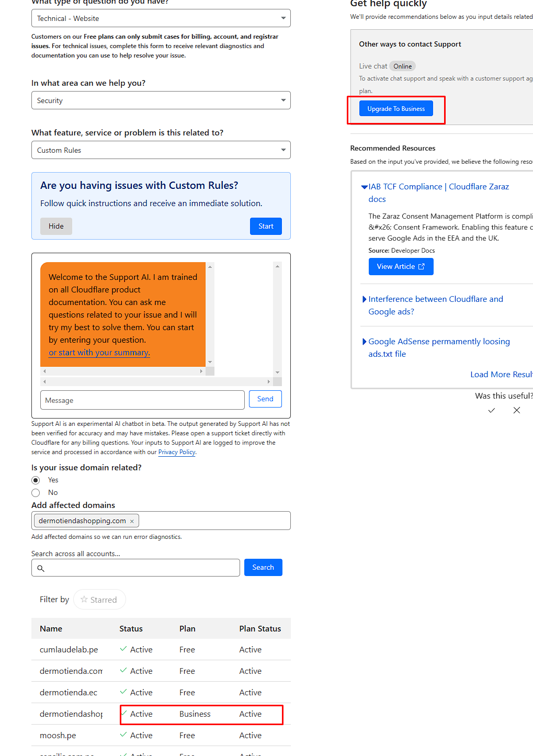Click down arrow of welcome message scrollbar
This screenshot has width=533, height=756.
210,362
